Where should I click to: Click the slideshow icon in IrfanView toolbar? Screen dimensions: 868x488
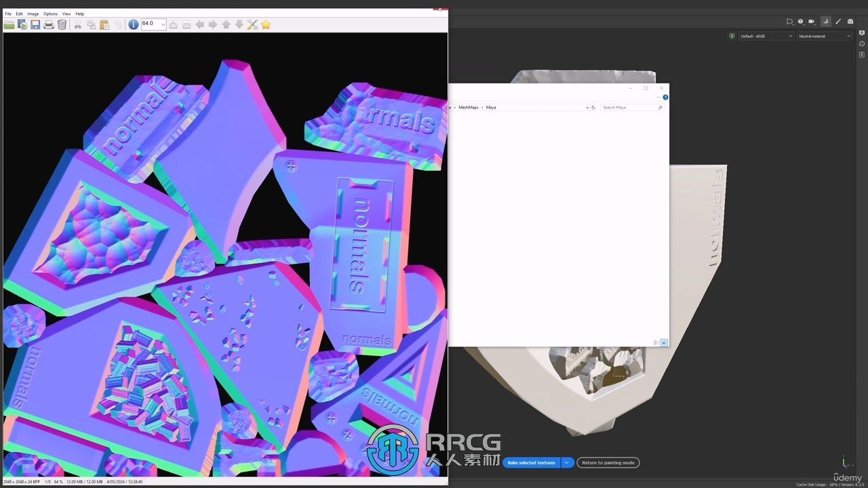pyautogui.click(x=22, y=24)
